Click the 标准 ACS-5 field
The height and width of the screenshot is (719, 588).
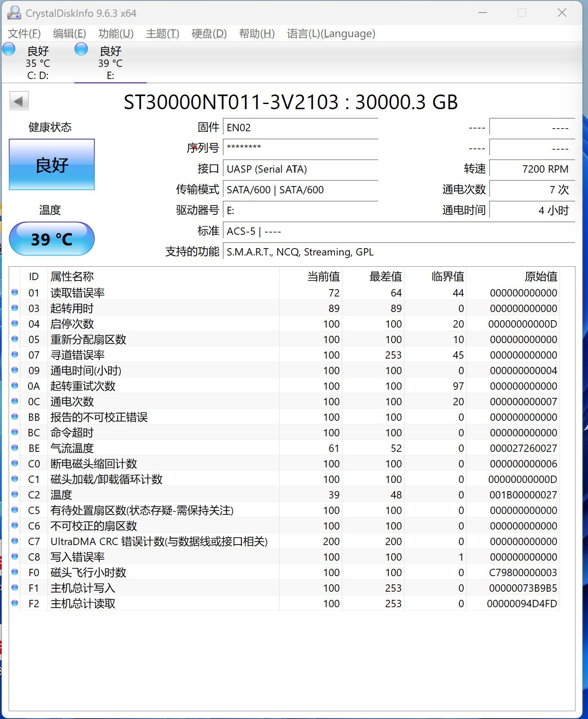pyautogui.click(x=399, y=231)
